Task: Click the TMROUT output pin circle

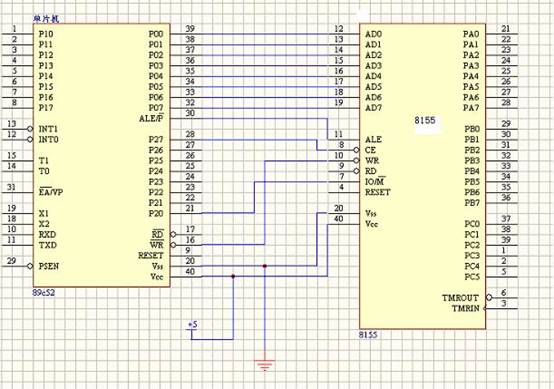Action: 489,297
